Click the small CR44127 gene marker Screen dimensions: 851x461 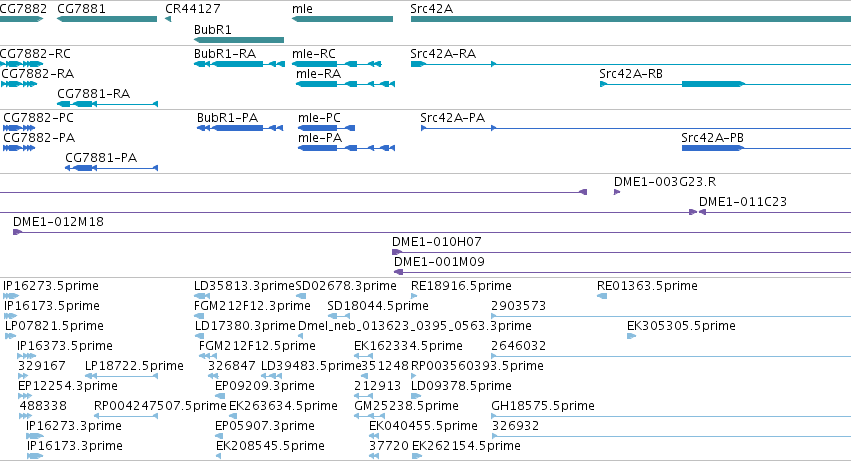168,19
